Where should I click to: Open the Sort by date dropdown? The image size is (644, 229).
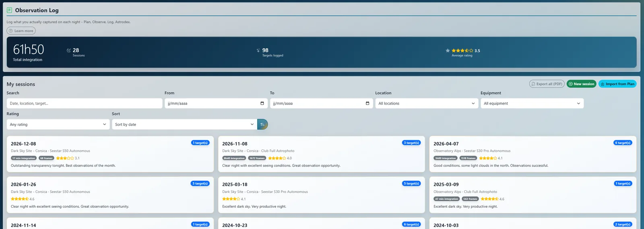[x=184, y=125]
